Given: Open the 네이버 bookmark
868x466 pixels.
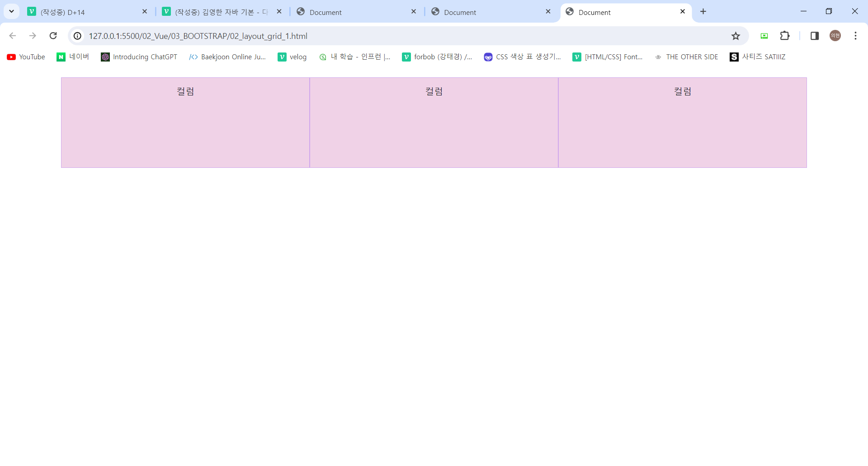Looking at the screenshot, I should [73, 57].
